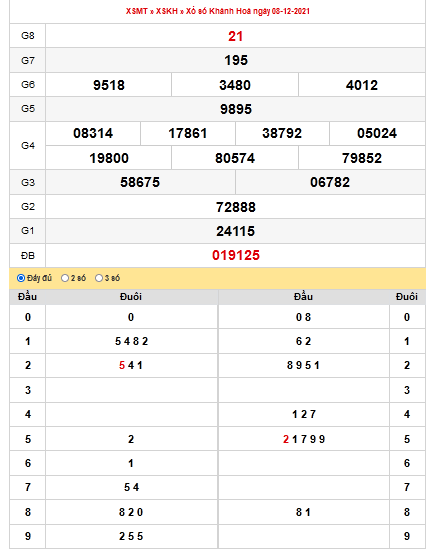Screen dimensions: 429x553
Task: Open the XSMT link in header
Action: 137,11
